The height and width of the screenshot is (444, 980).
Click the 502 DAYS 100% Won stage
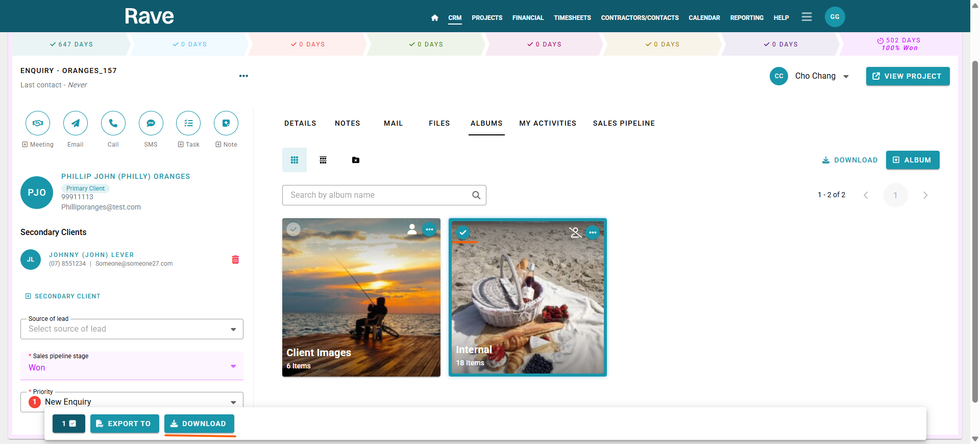(x=899, y=44)
